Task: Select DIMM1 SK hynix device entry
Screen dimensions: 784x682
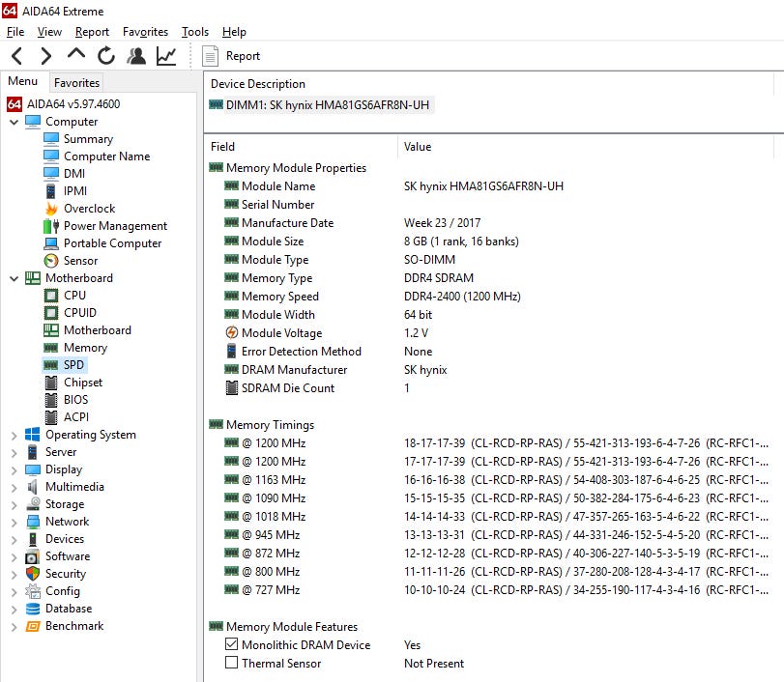Action: [x=321, y=105]
